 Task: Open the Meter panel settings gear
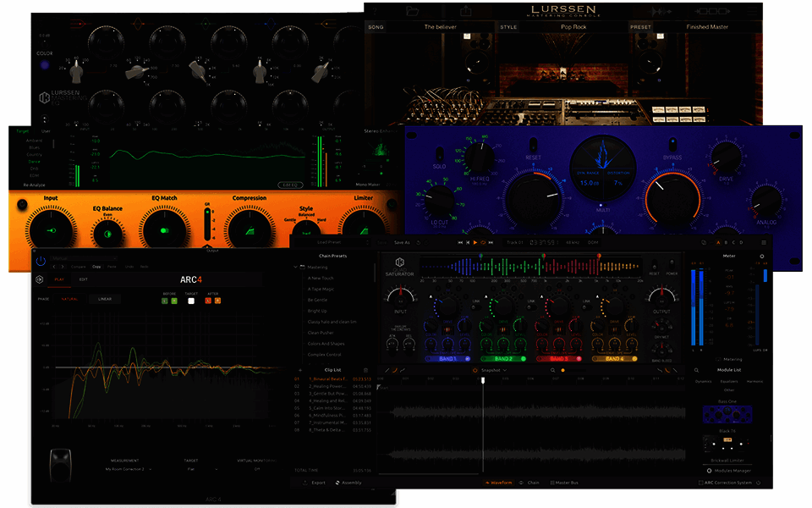pos(762,256)
